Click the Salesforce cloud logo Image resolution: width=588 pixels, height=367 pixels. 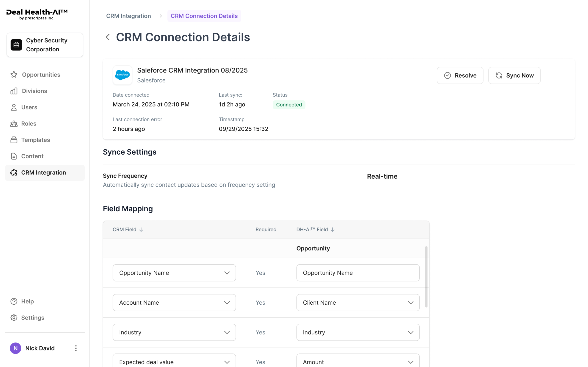122,75
